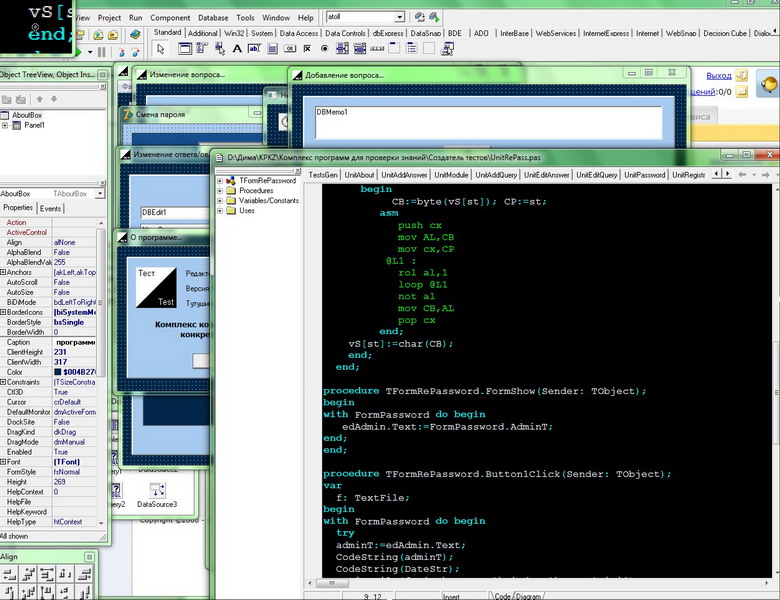The image size is (780, 600).
Task: Select the Button component (OK icon)
Action: 290,49
